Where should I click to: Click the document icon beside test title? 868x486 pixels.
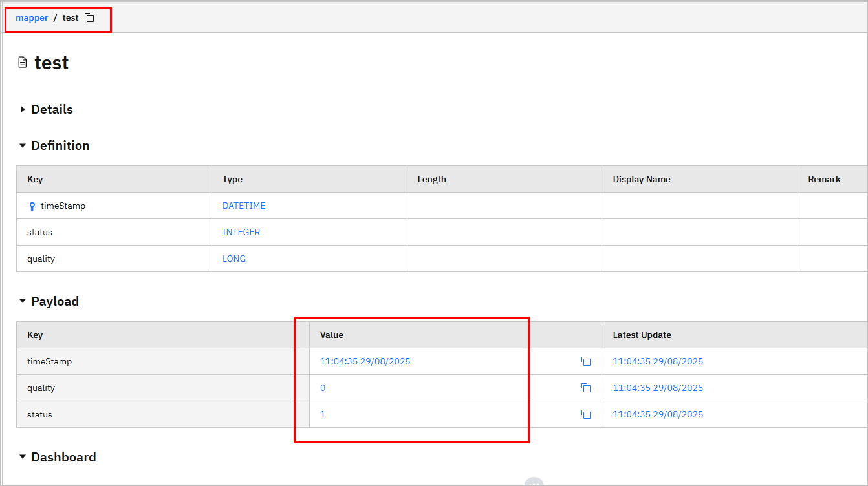[x=23, y=63]
